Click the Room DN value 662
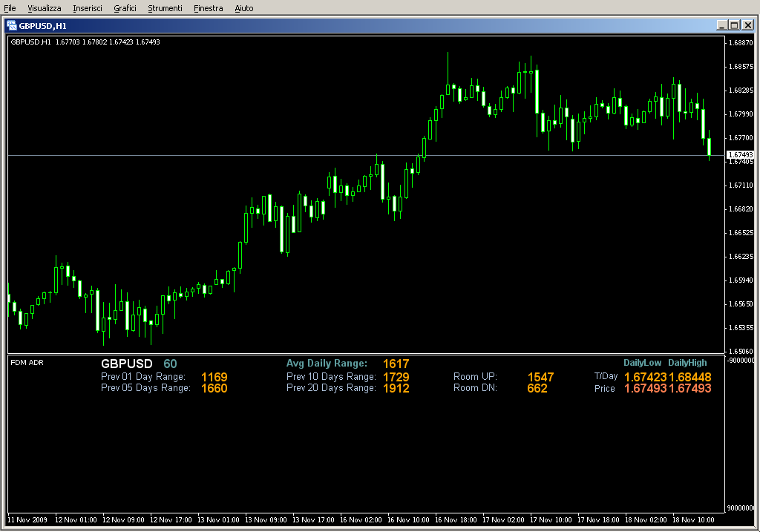 click(537, 388)
